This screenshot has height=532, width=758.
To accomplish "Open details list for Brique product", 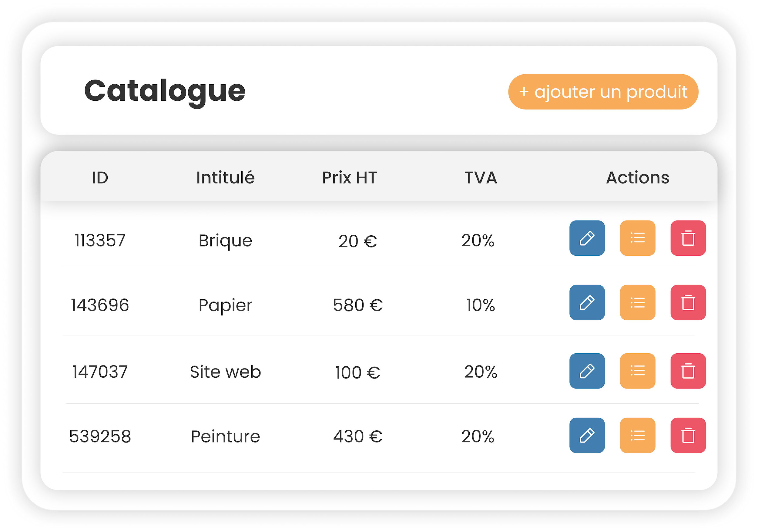I will [x=637, y=238].
